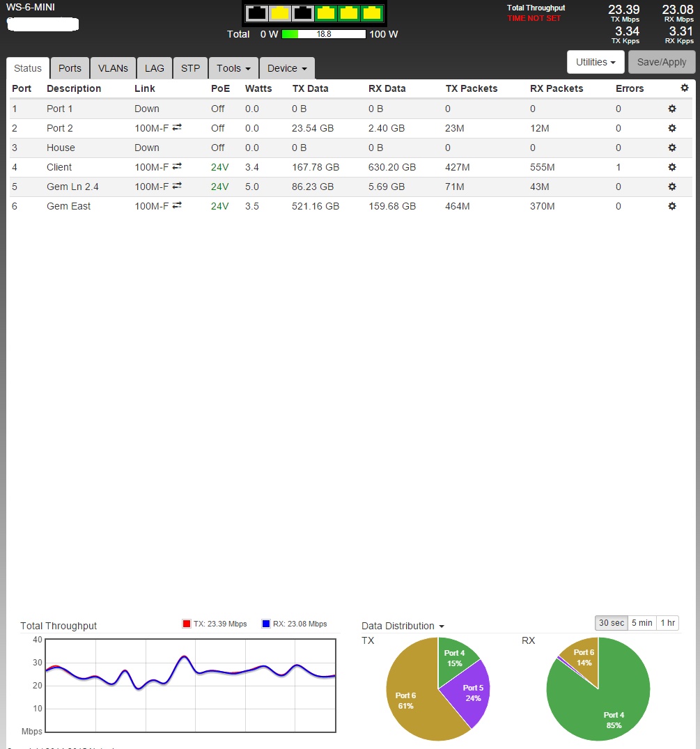Screen dimensions: 700x749
Task: Click the Save/Apply button
Action: (661, 62)
